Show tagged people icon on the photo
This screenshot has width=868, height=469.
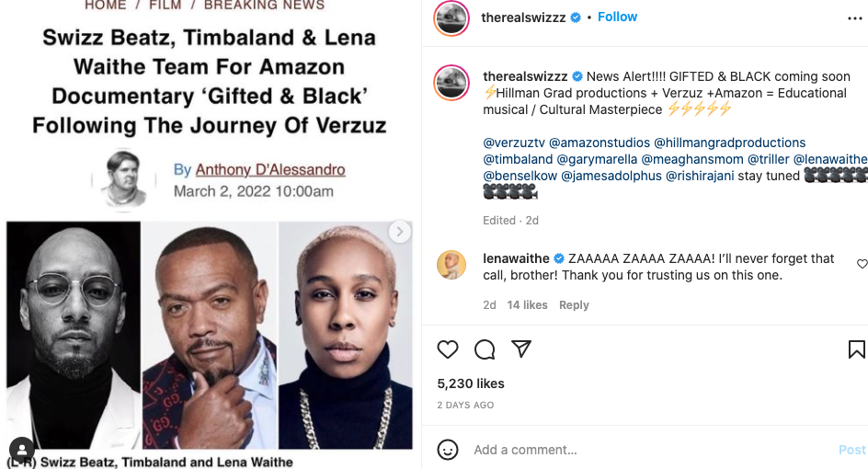tap(22, 450)
